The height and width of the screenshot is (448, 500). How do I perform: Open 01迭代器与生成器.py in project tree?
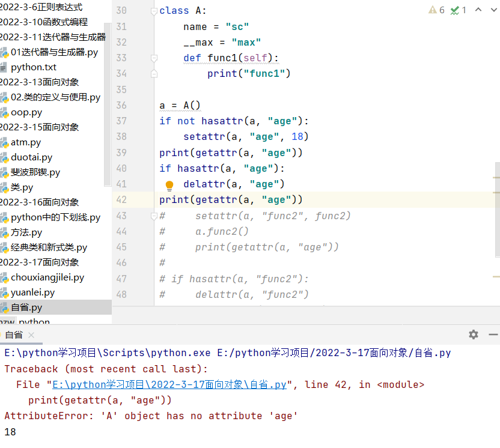[54, 52]
